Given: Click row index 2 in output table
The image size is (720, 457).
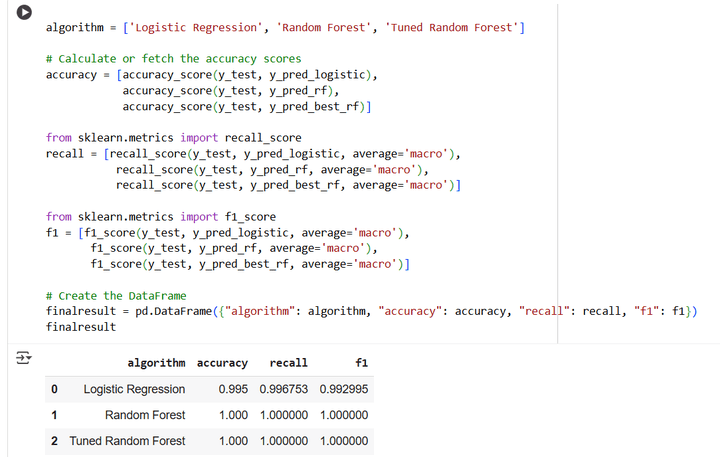Looking at the screenshot, I should [x=54, y=441].
